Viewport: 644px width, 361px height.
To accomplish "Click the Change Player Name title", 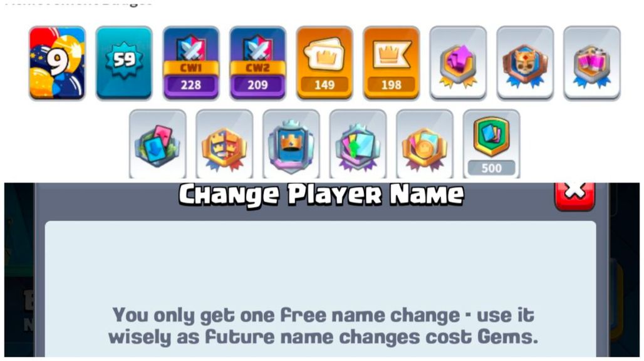I will 321,195.
